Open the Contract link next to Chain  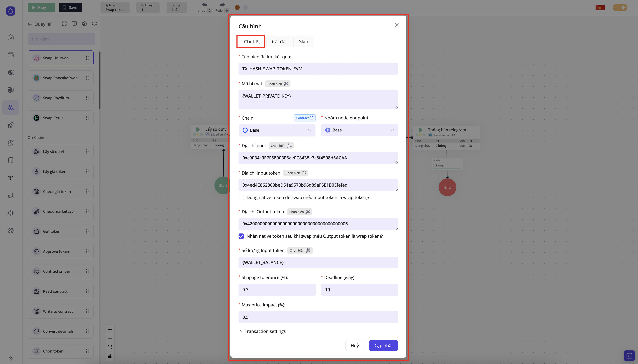click(304, 118)
